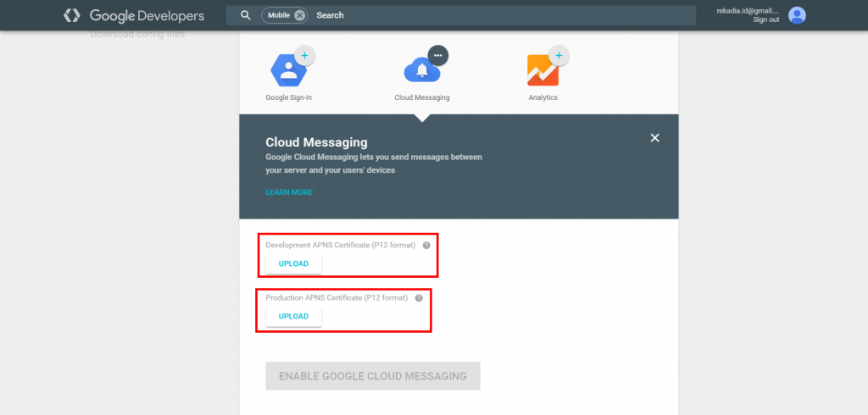
Task: Show help for Production APNS Certificate
Action: 419,297
